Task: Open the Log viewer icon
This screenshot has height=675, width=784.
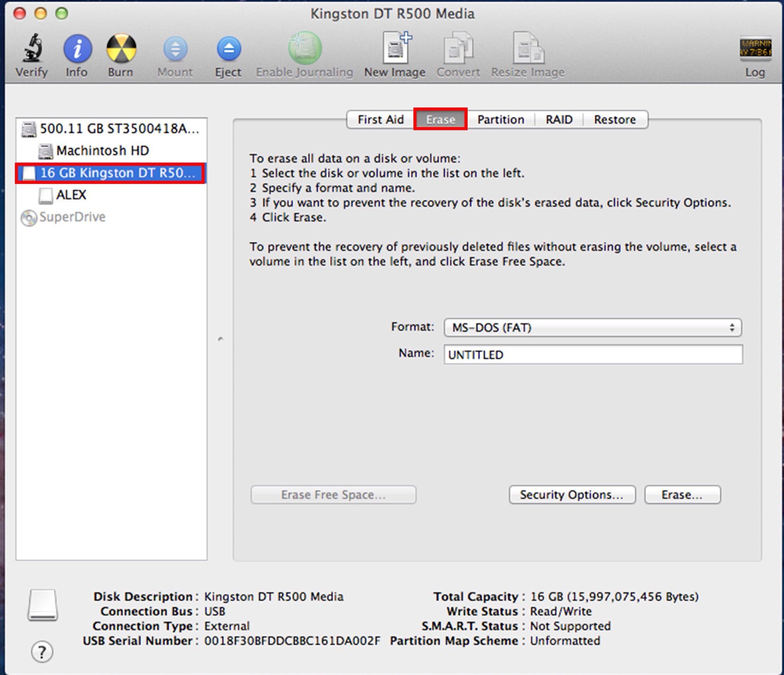Action: pos(755,49)
